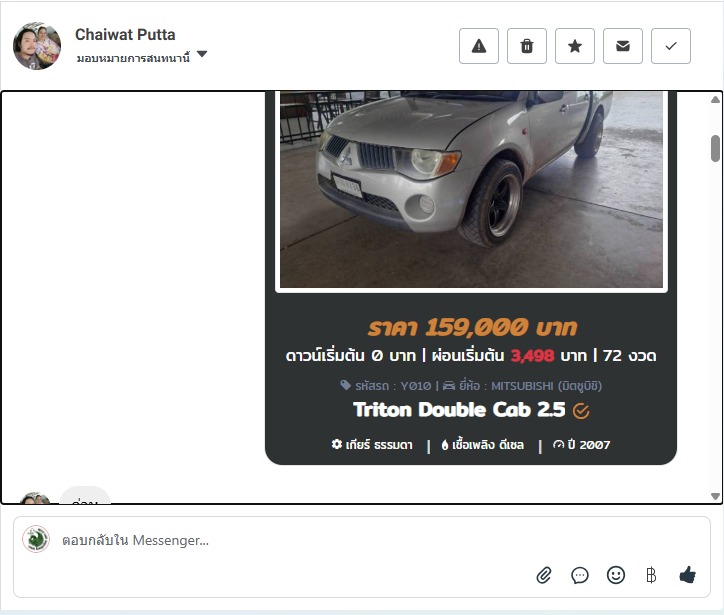Click the Messenger reply text field

pyautogui.click(x=296, y=540)
